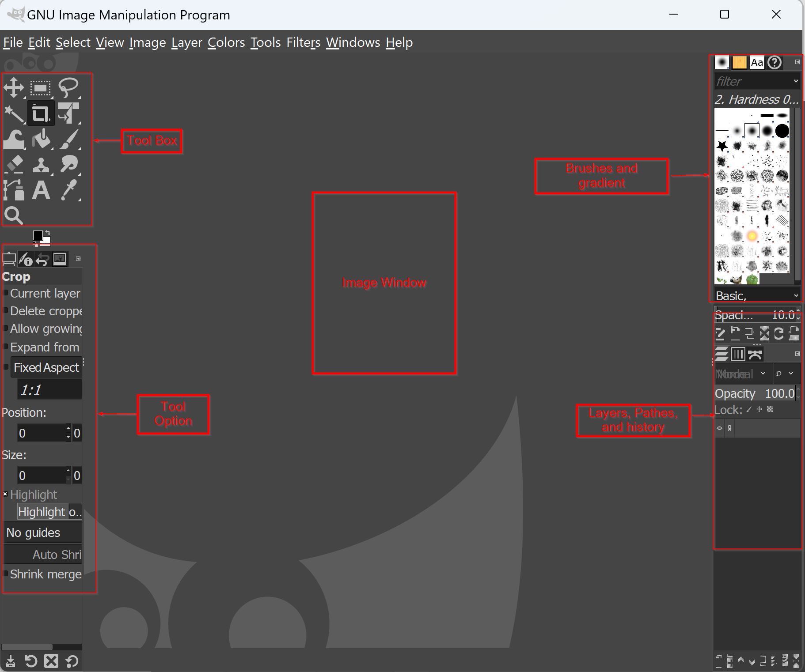Click the Auto Shrink button
Viewport: 805px width, 672px height.
pos(43,555)
